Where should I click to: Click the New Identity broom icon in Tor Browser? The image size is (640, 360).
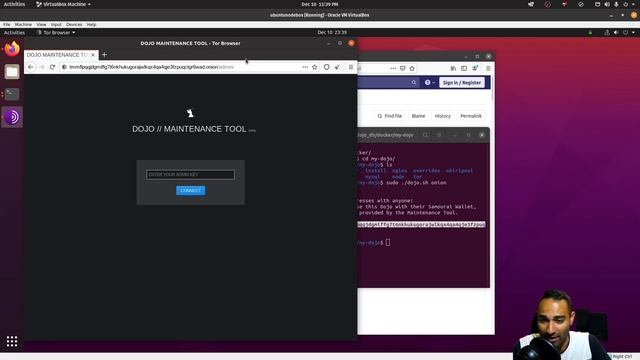click(338, 67)
